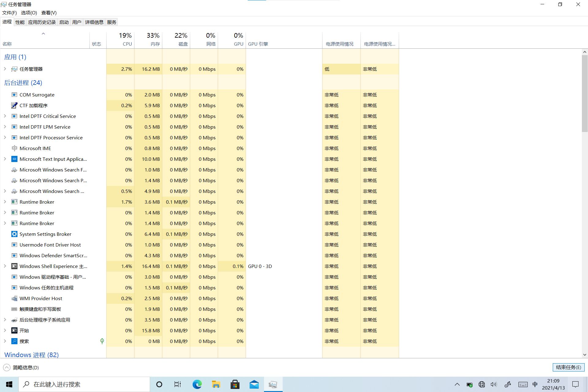Click the CTF加载程序 process icon
Image resolution: width=588 pixels, height=392 pixels.
click(x=14, y=105)
